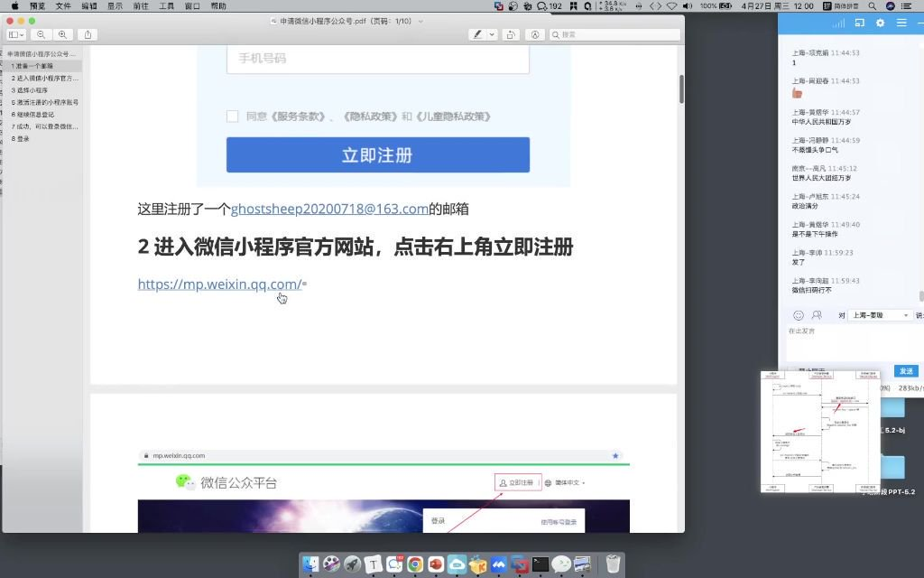Open the recipient dropdown showing 上海-姜聪
This screenshot has width=924, height=578.
[880, 315]
